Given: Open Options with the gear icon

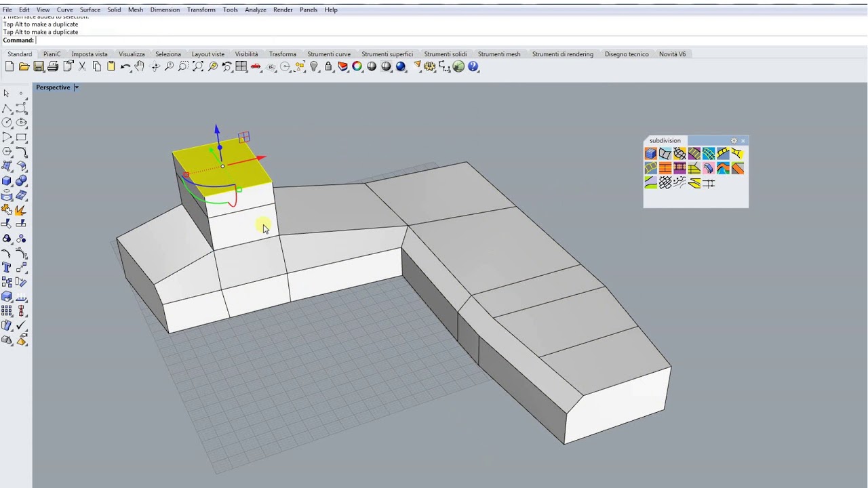Looking at the screenshot, I should [430, 66].
